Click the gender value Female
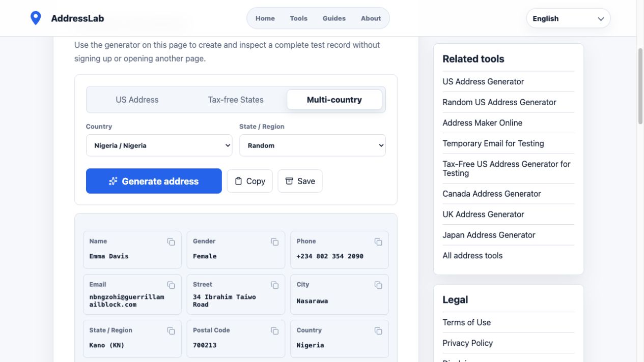 coord(205,256)
